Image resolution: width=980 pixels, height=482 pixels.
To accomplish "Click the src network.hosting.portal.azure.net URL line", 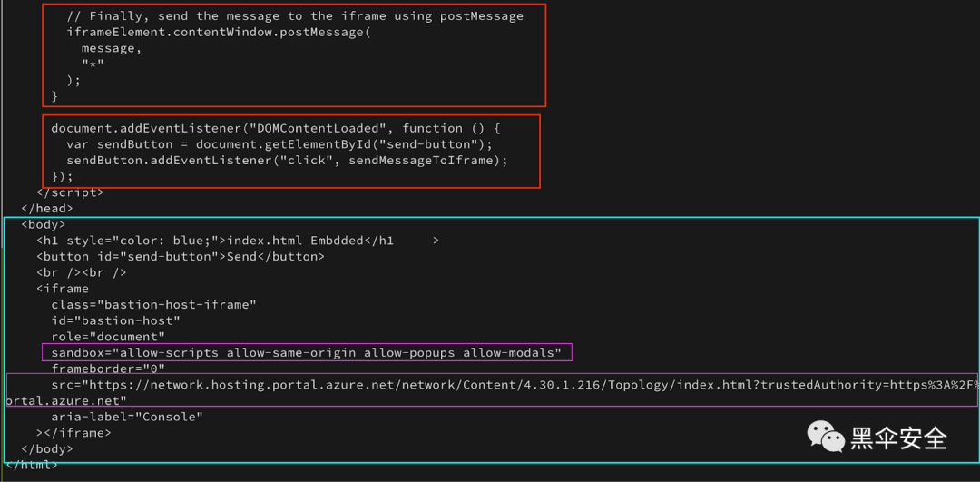I will pyautogui.click(x=515, y=385).
